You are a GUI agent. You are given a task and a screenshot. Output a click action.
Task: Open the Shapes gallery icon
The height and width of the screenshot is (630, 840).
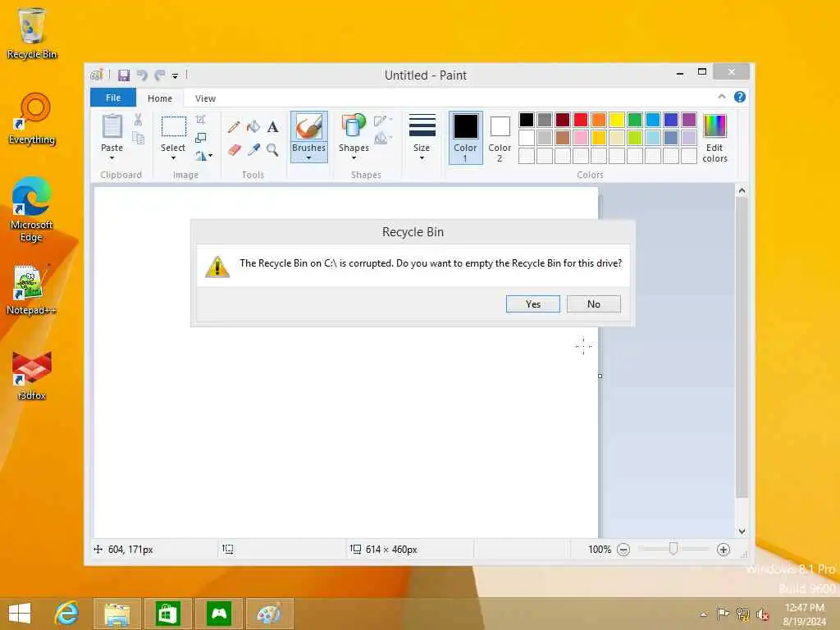pos(354,126)
